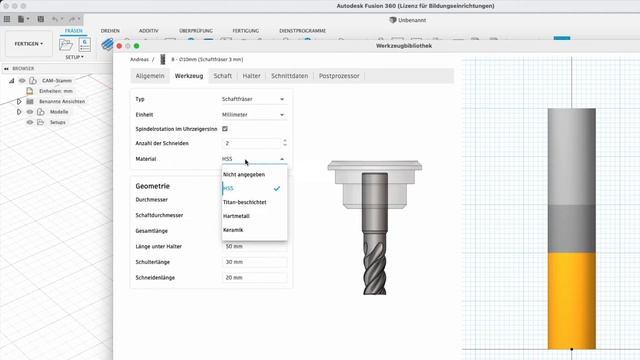The width and height of the screenshot is (640, 360).
Task: Click the Einheiten: mm document icon
Action: click(x=30, y=91)
